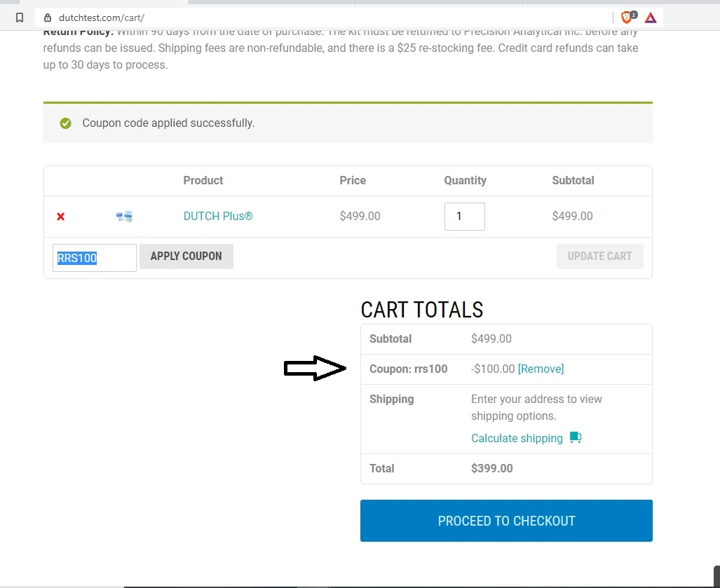Click the CART TOTALS heading
The height and width of the screenshot is (588, 720).
point(421,310)
